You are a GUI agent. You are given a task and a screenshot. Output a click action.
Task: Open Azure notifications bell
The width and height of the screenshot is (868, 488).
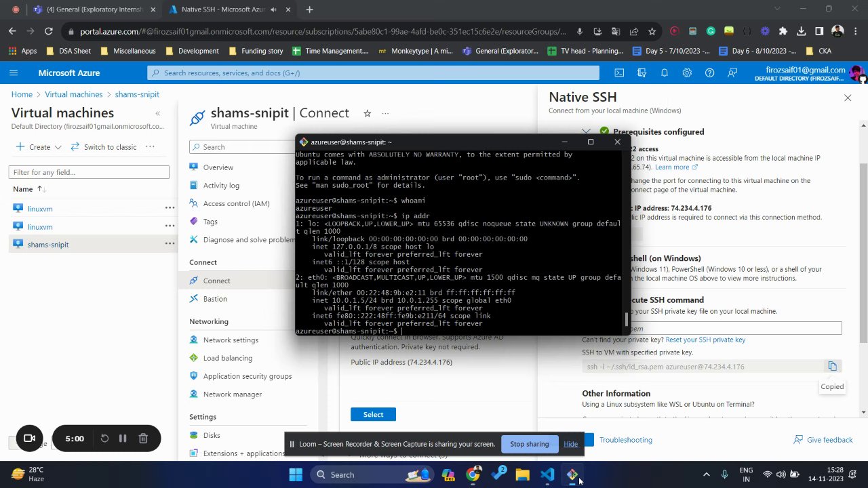(x=665, y=73)
